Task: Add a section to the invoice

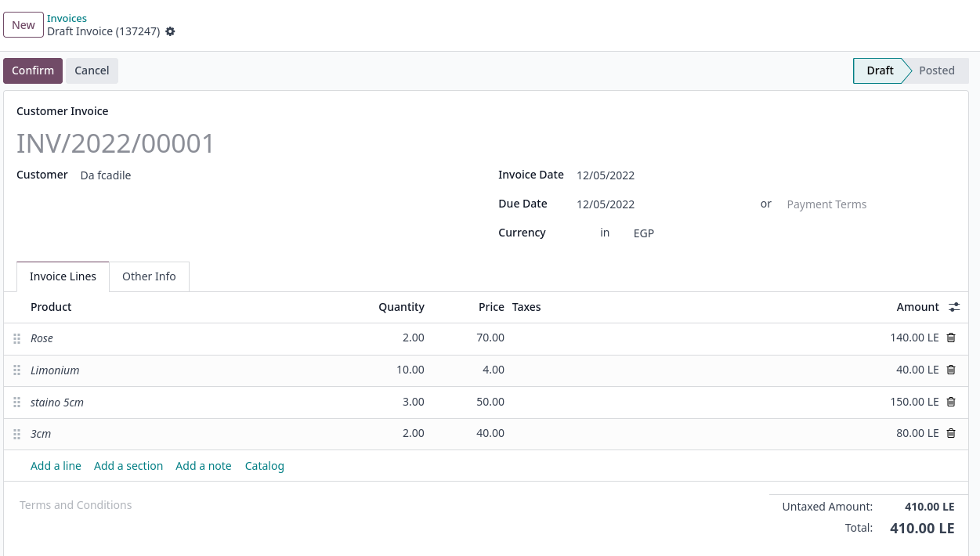Action: tap(128, 466)
